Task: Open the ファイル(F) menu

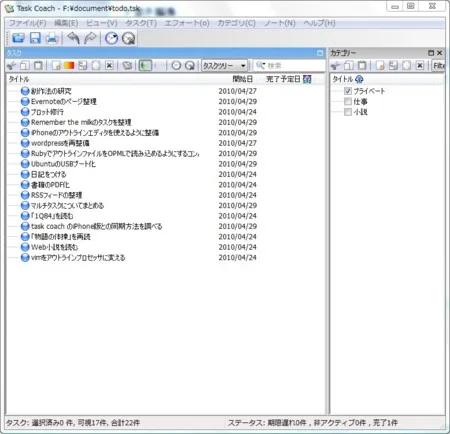Action: (x=27, y=23)
